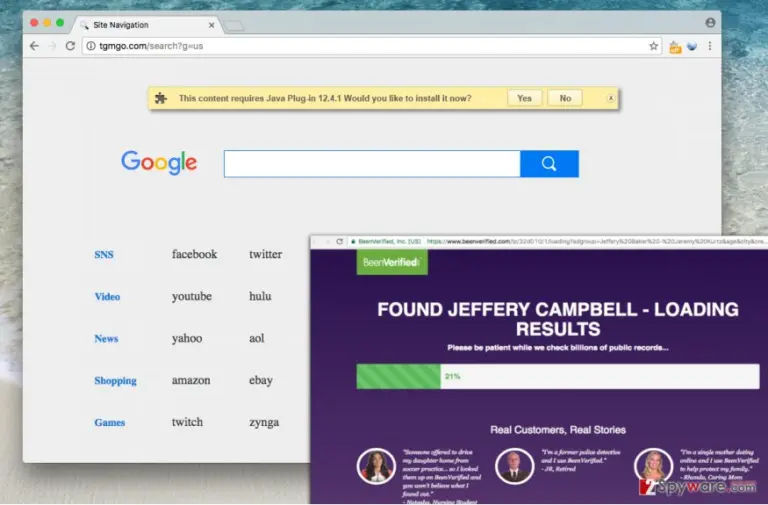This screenshot has width=768, height=505.
Task: Open the Chrome profile avatar icon
Action: (x=710, y=23)
